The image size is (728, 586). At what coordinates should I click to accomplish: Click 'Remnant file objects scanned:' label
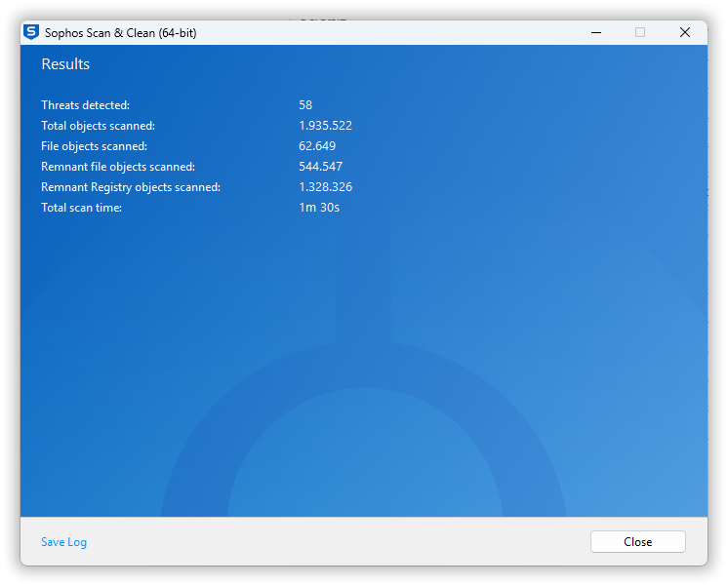point(118,167)
